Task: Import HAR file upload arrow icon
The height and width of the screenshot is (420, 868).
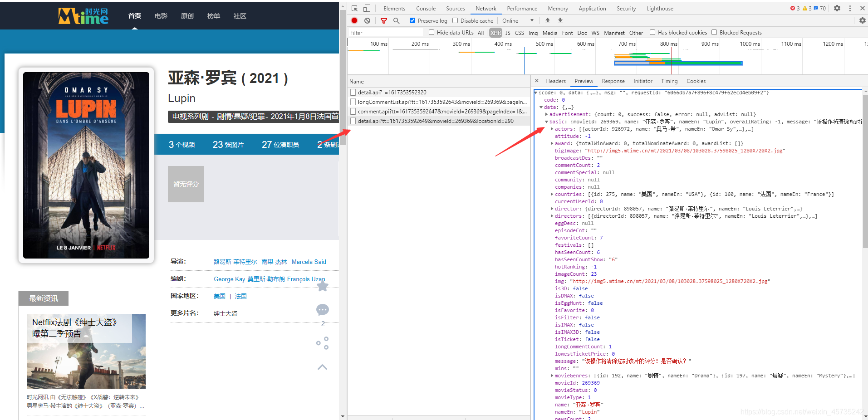Action: click(548, 20)
